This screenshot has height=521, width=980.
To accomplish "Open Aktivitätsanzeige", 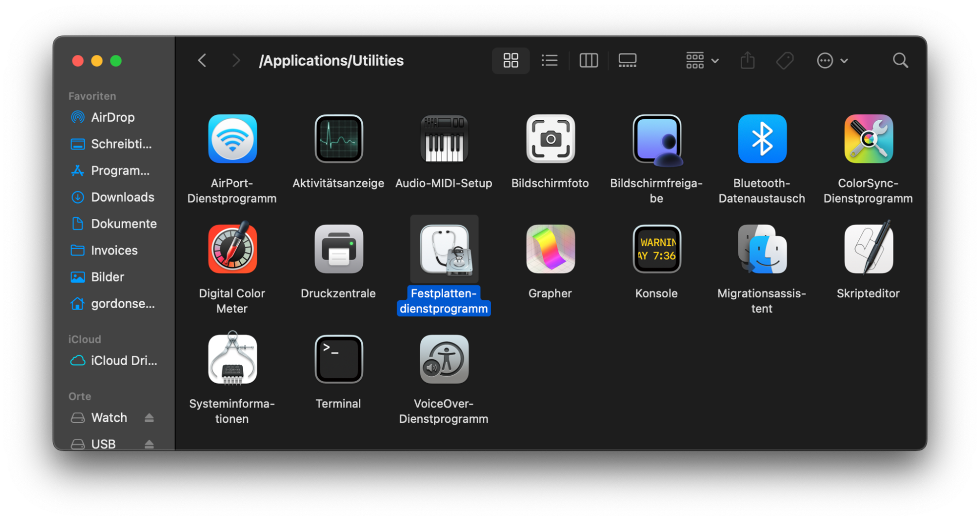I will pos(338,139).
